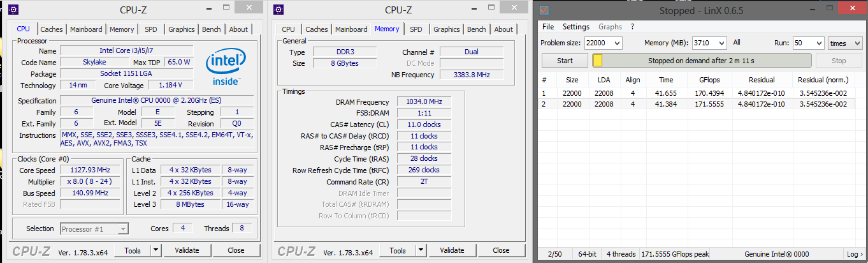Click Validate in the left CPU-Z window
This screenshot has width=868, height=263.
coord(187,251)
